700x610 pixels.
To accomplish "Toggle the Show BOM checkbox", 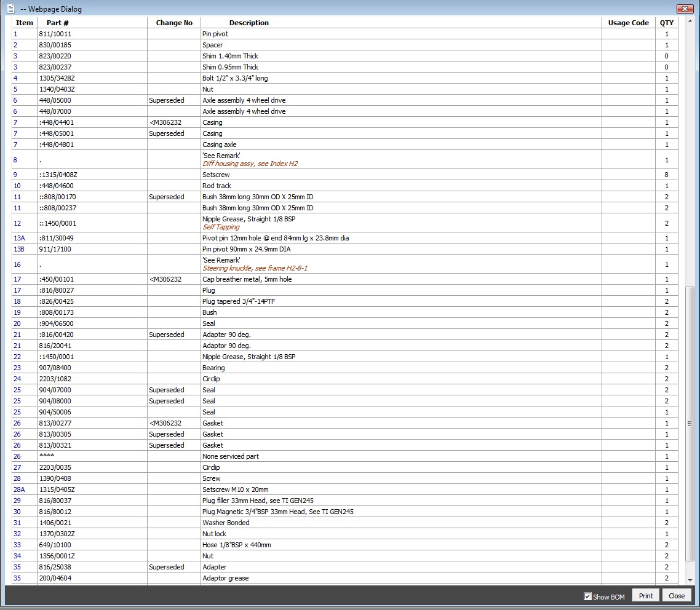I will point(587,596).
